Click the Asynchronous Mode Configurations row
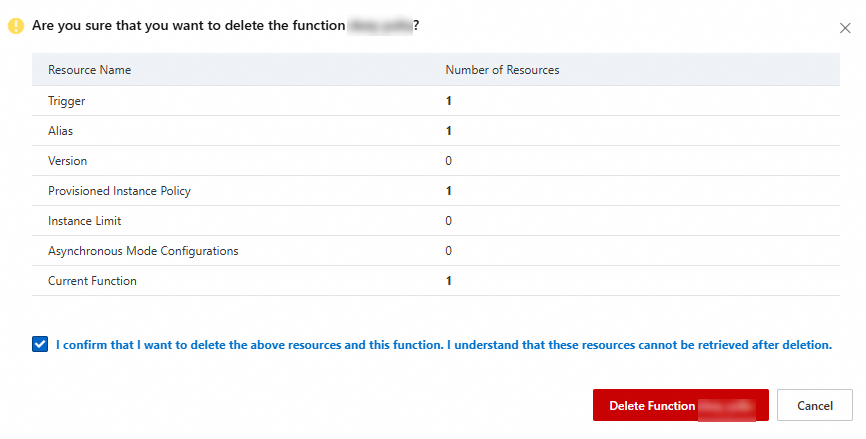Image resolution: width=866 pixels, height=439 pixels. [x=143, y=251]
